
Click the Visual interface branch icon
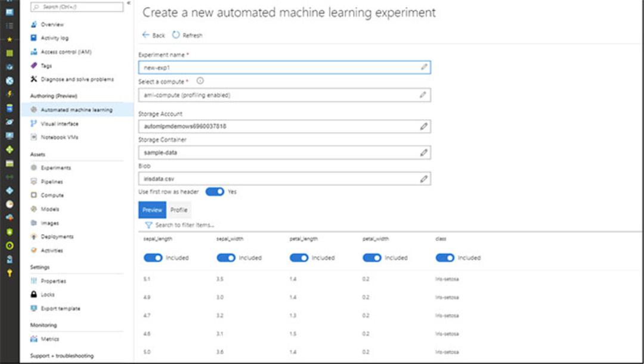(33, 123)
